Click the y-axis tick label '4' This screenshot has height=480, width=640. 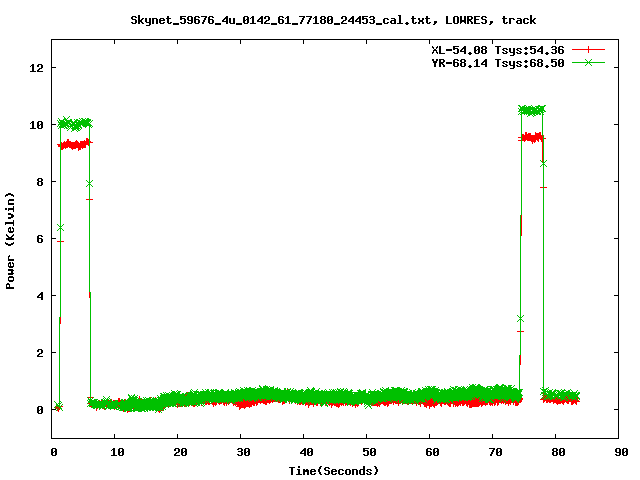pyautogui.click(x=40, y=296)
